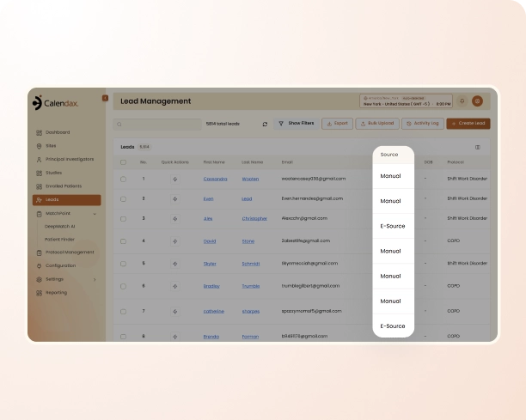The height and width of the screenshot is (420, 526).
Task: Collapse the MatchPoint menu chevron
Action: (x=95, y=214)
